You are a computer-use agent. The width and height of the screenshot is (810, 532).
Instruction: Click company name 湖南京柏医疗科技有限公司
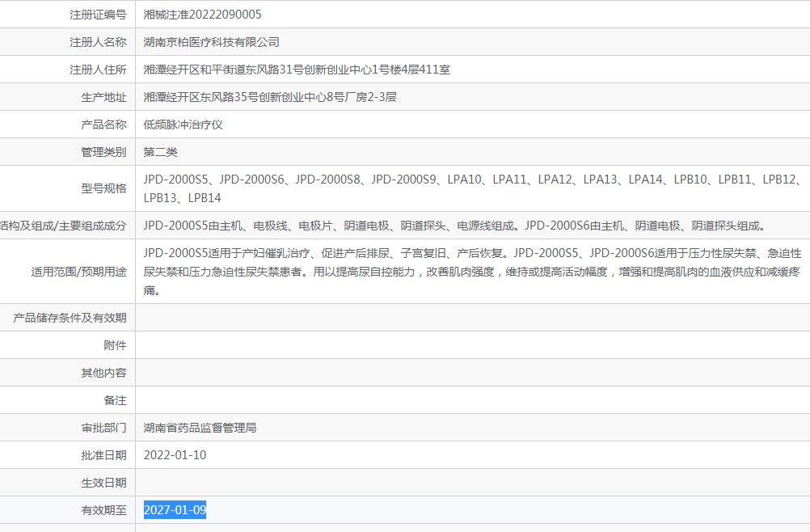coord(211,42)
